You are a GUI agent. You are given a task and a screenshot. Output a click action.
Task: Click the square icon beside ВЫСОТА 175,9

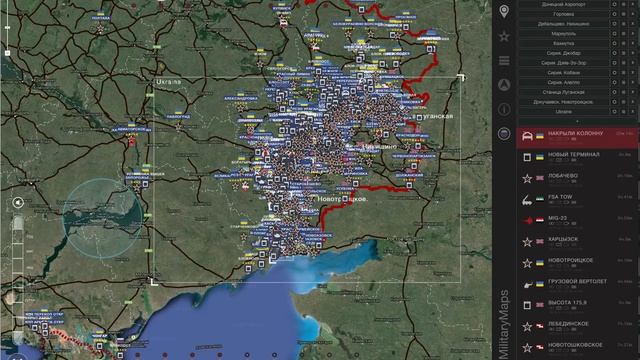(527, 305)
